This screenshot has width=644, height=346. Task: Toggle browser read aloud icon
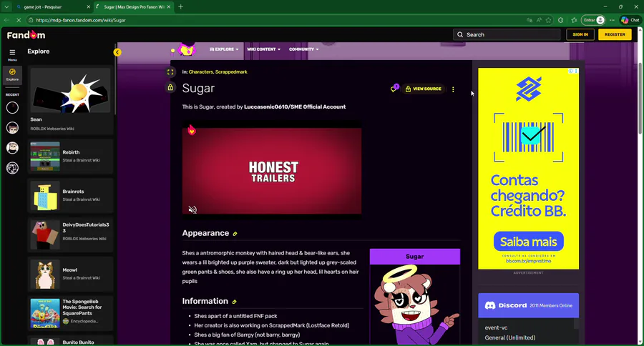pos(539,20)
